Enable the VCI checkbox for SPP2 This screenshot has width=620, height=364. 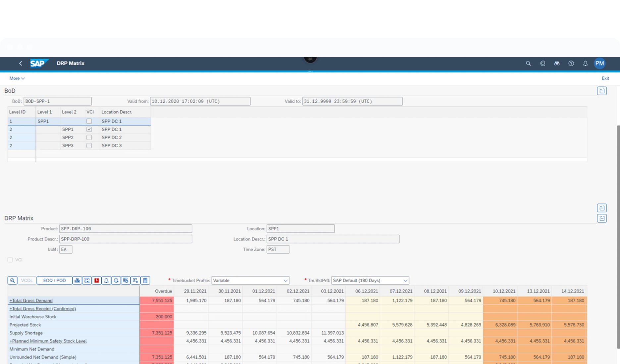89,137
